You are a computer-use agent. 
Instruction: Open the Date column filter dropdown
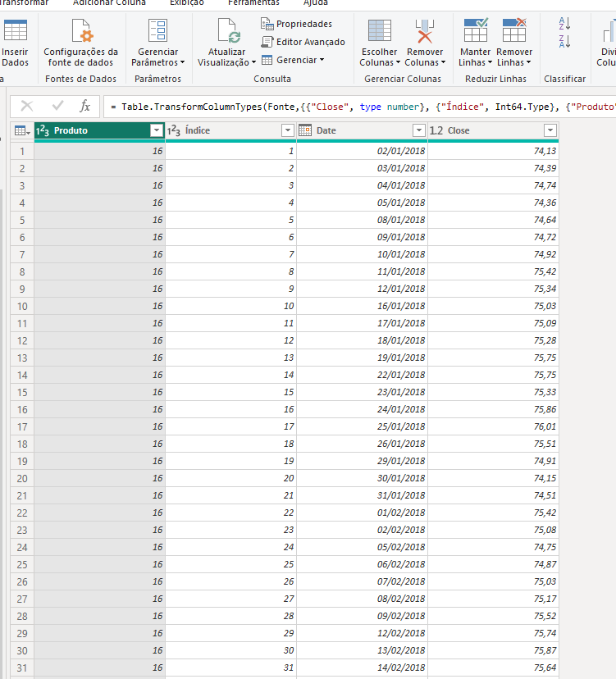pos(419,130)
